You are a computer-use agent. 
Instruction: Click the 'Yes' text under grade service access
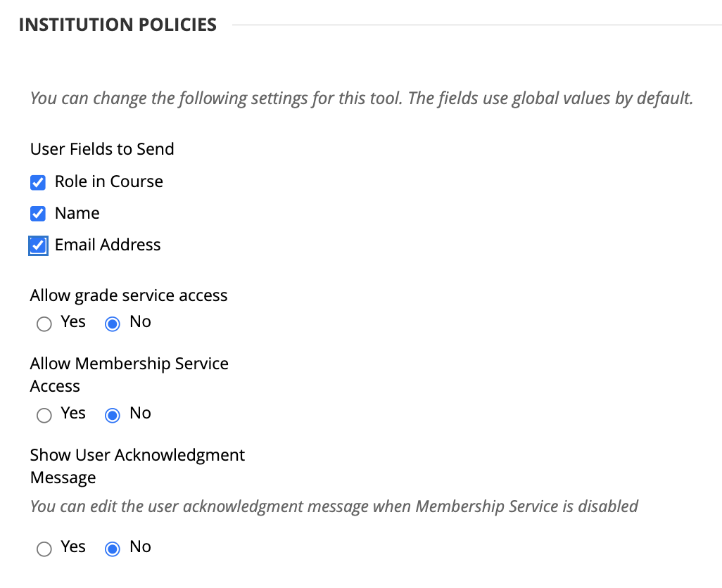pos(73,322)
